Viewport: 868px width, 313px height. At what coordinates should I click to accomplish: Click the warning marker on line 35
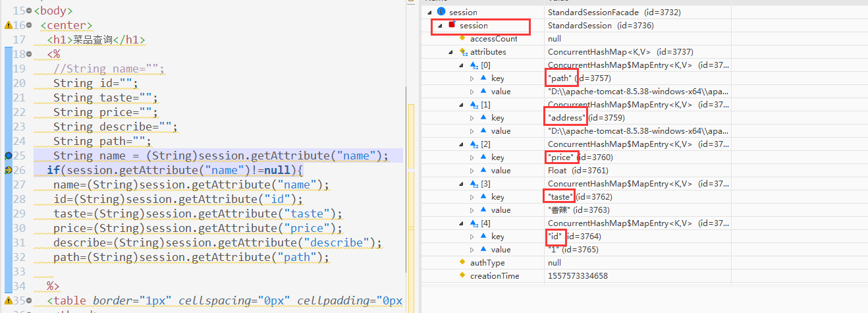coord(8,300)
